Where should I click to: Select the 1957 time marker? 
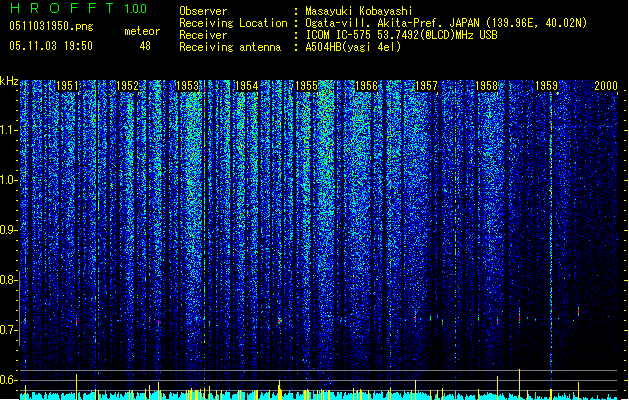coord(426,86)
